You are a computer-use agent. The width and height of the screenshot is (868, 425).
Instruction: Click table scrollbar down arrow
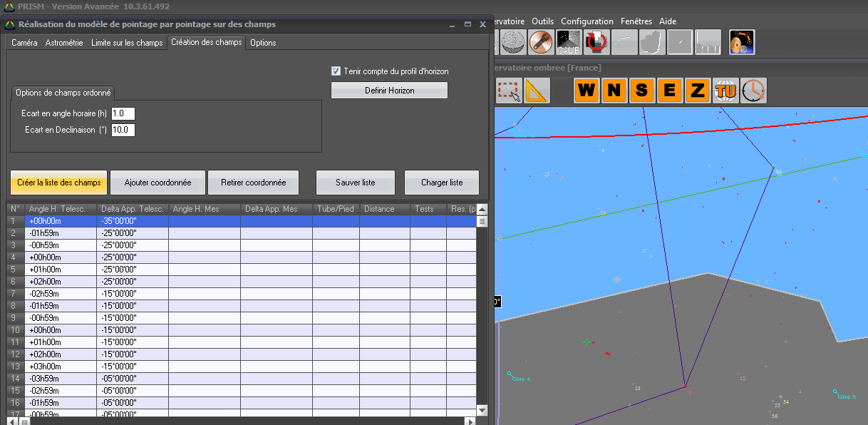tap(482, 410)
